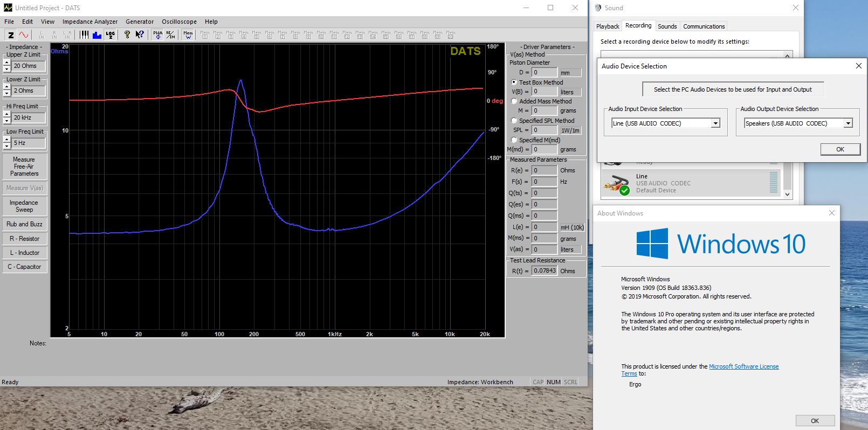Click the Impedance Sweep button

click(24, 206)
